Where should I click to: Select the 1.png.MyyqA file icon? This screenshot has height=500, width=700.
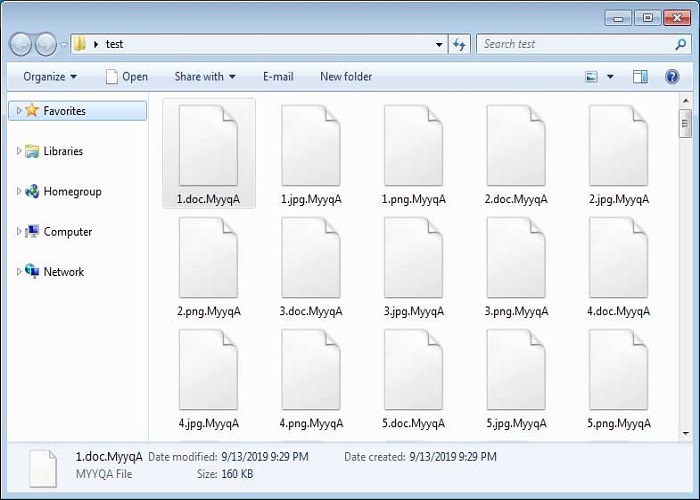point(413,146)
